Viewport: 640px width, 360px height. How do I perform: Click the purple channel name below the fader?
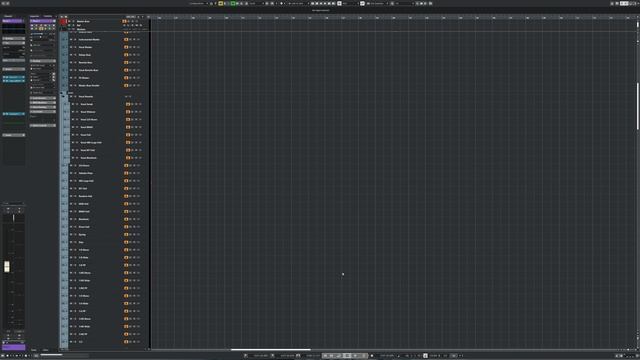pyautogui.click(x=13, y=347)
